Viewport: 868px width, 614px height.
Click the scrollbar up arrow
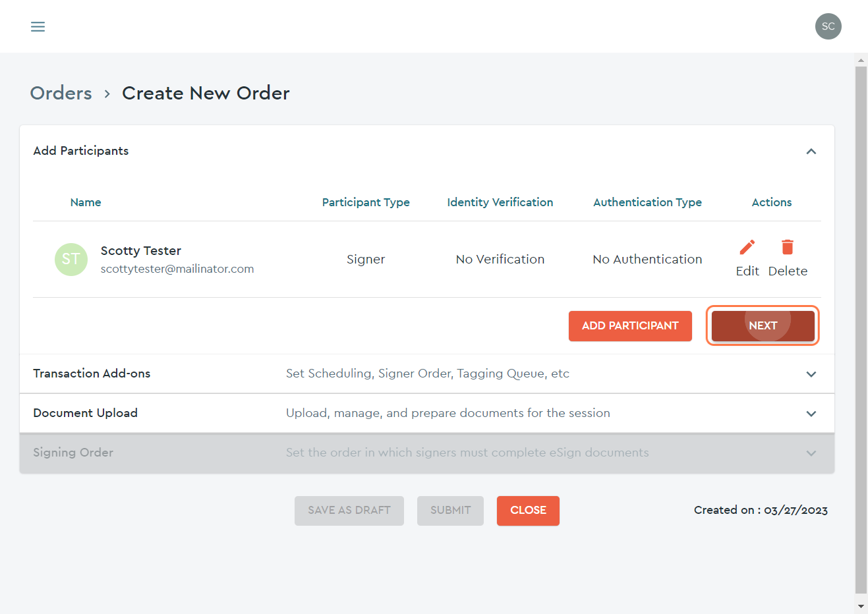point(861,60)
